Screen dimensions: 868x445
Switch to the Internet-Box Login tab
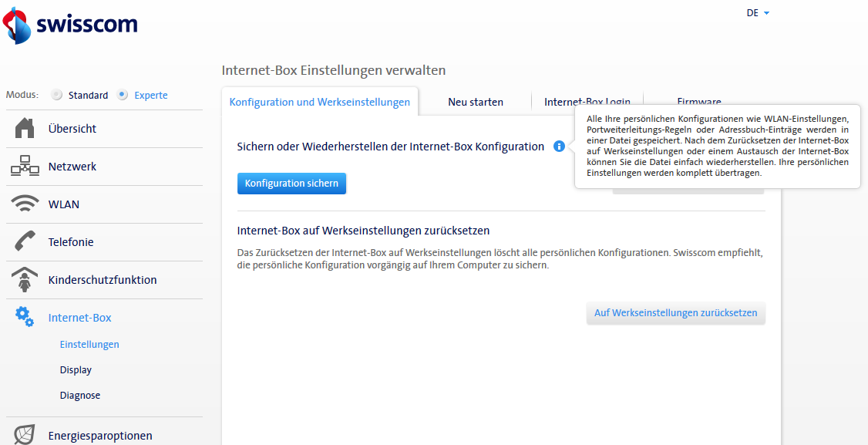pos(587,101)
